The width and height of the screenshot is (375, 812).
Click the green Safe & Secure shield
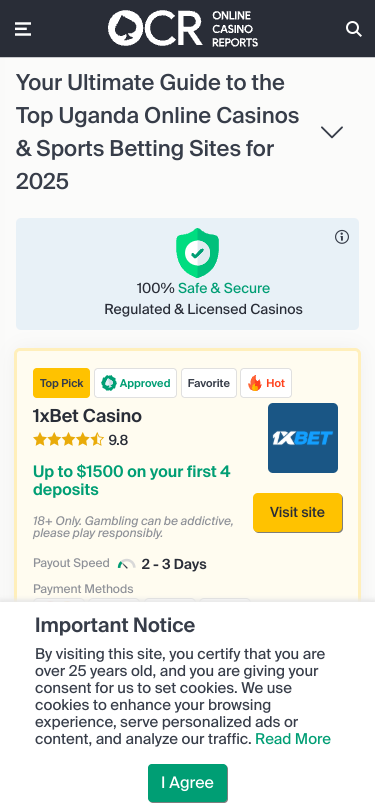click(x=197, y=253)
